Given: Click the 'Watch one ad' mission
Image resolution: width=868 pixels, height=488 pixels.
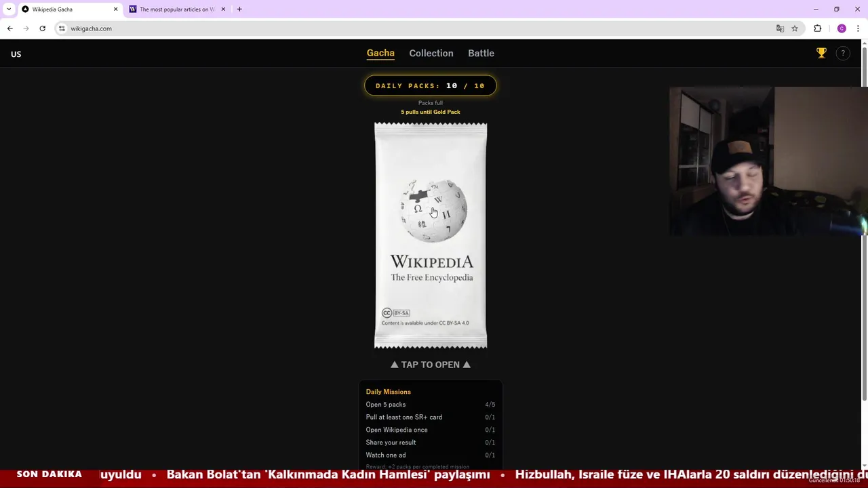Looking at the screenshot, I should (x=431, y=455).
